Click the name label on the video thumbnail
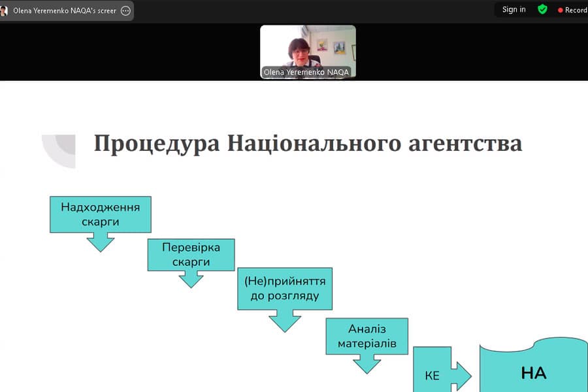Viewport: 588px width, 392px height. coord(307,72)
